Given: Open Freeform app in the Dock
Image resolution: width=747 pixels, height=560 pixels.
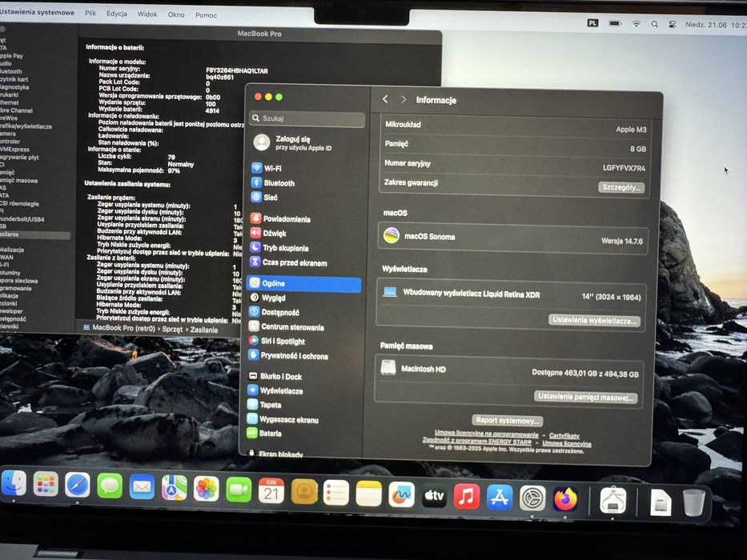Looking at the screenshot, I should pyautogui.click(x=401, y=494).
